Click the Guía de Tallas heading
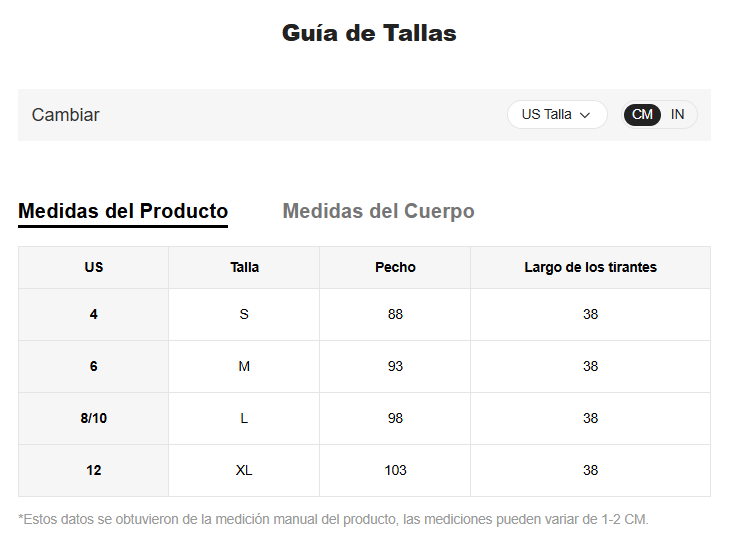This screenshot has height=540, width=729. pyautogui.click(x=369, y=33)
